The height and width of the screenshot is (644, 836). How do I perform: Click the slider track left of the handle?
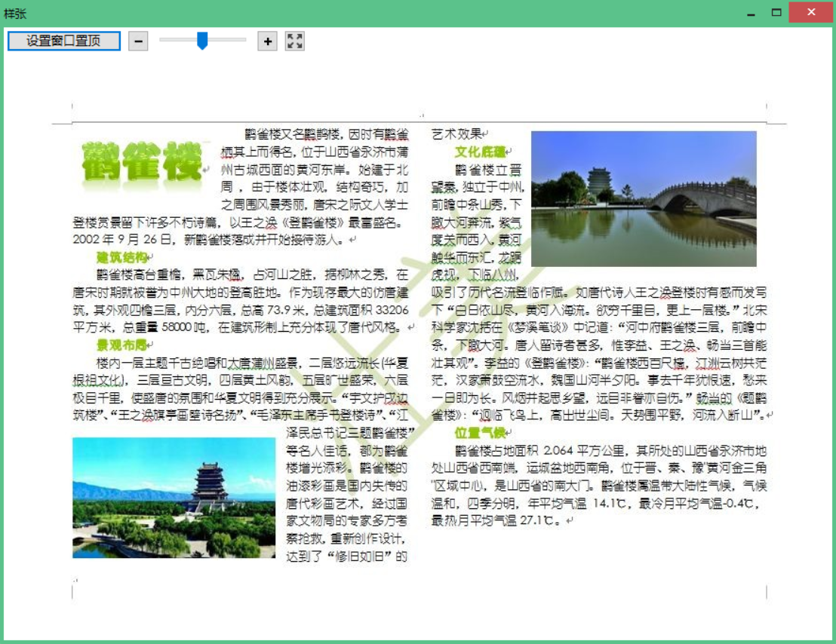177,39
